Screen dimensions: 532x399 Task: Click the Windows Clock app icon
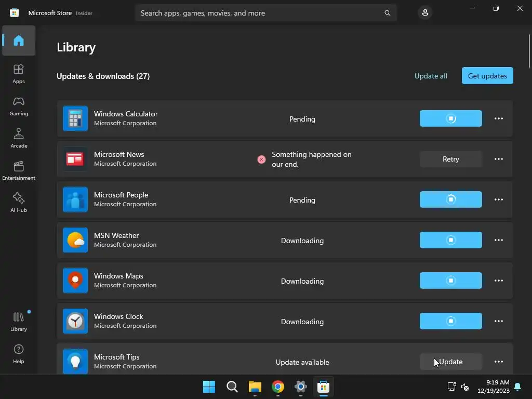(75, 321)
